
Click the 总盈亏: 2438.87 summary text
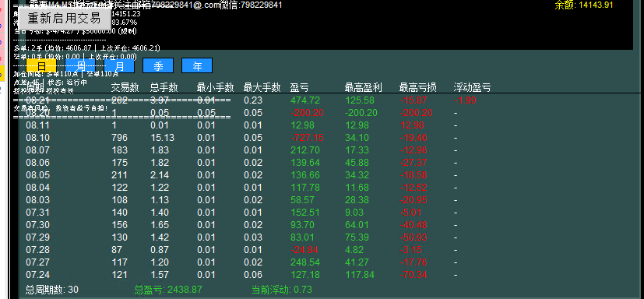(x=168, y=290)
